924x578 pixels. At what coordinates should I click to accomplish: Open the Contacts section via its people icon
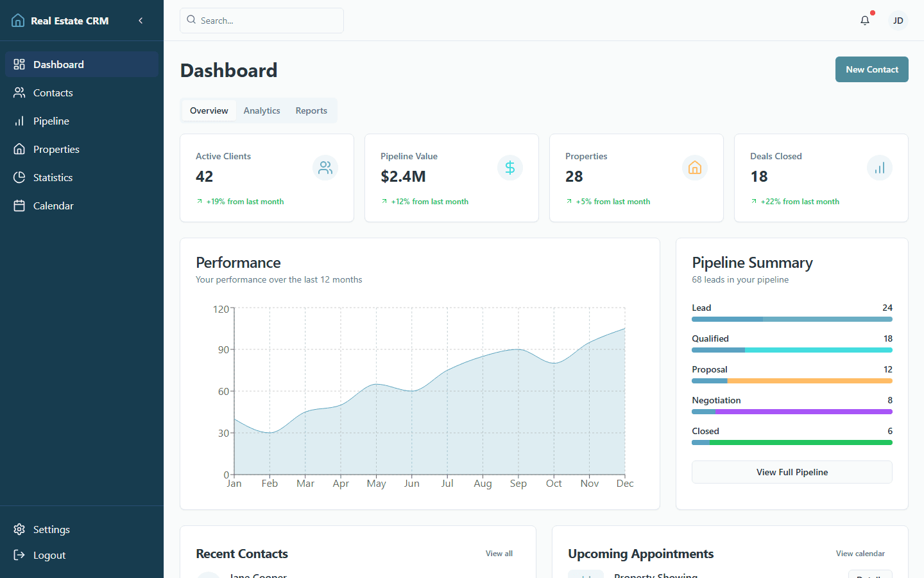pyautogui.click(x=19, y=92)
